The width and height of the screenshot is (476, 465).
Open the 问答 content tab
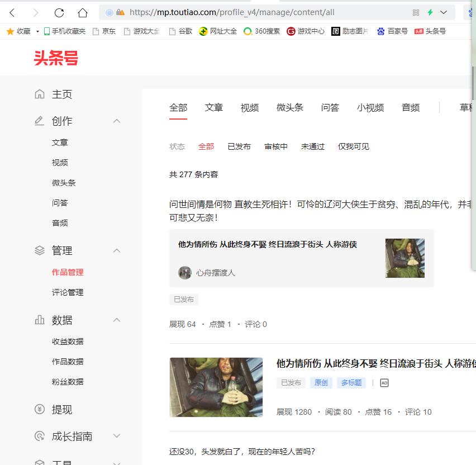[x=330, y=107]
